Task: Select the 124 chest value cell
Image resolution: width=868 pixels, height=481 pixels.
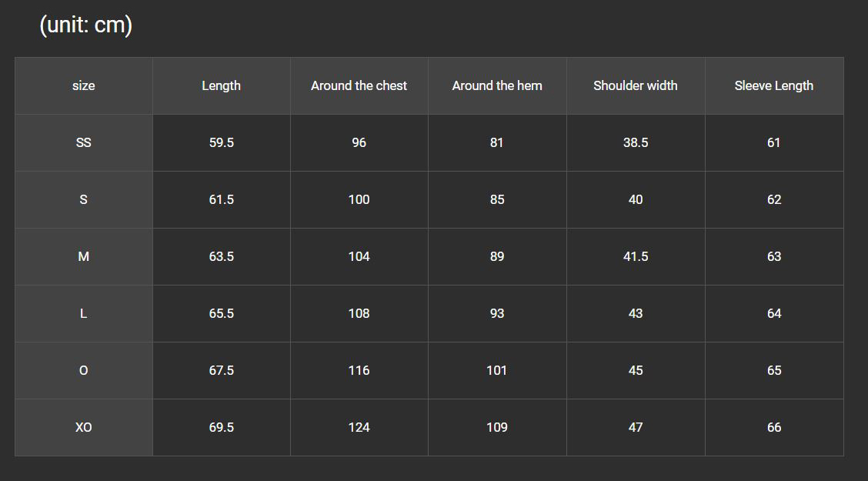Action: pyautogui.click(x=359, y=428)
